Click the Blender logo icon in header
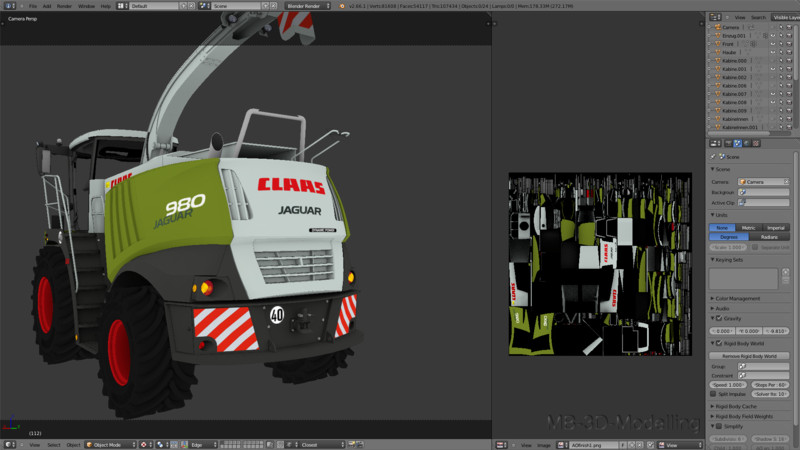Screen dimensions: 800x450 point(341,6)
